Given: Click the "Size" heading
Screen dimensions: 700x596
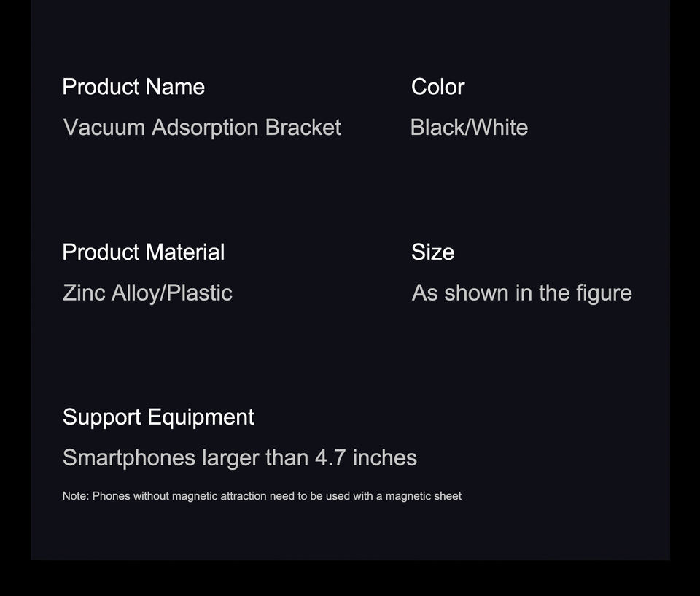Looking at the screenshot, I should [432, 252].
